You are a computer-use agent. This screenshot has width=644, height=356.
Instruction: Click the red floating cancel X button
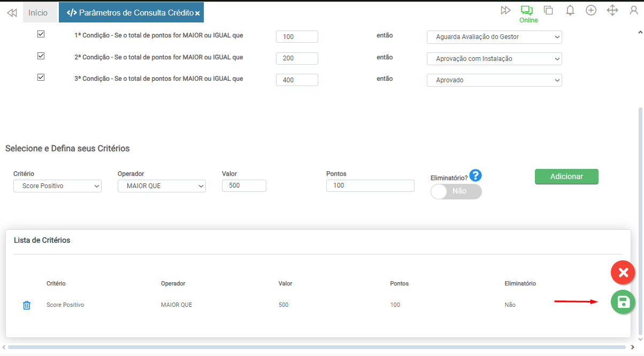click(623, 273)
